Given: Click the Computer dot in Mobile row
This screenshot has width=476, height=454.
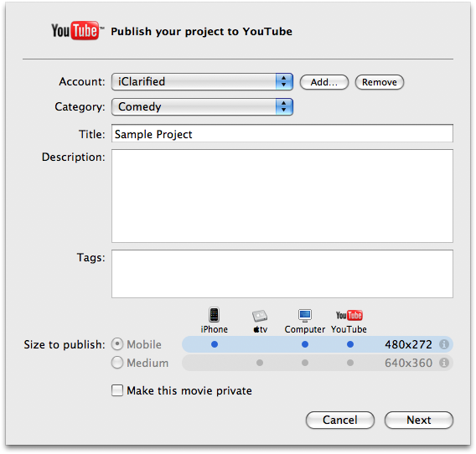Looking at the screenshot, I should (x=305, y=344).
